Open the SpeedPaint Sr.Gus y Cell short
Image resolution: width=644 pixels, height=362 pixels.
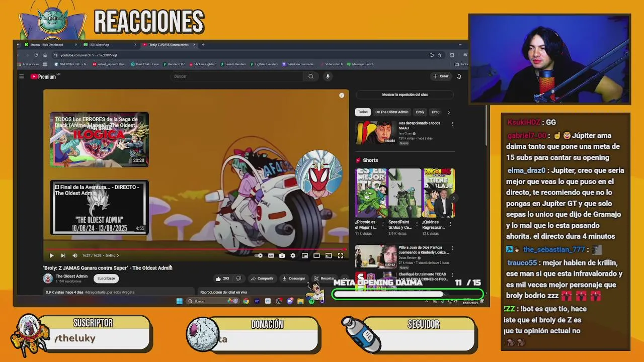405,193
